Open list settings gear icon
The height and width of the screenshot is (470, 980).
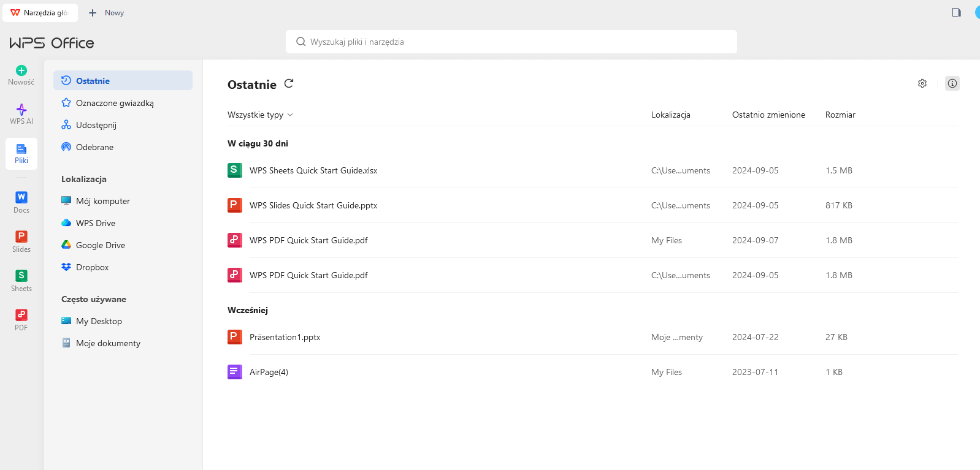(x=922, y=83)
